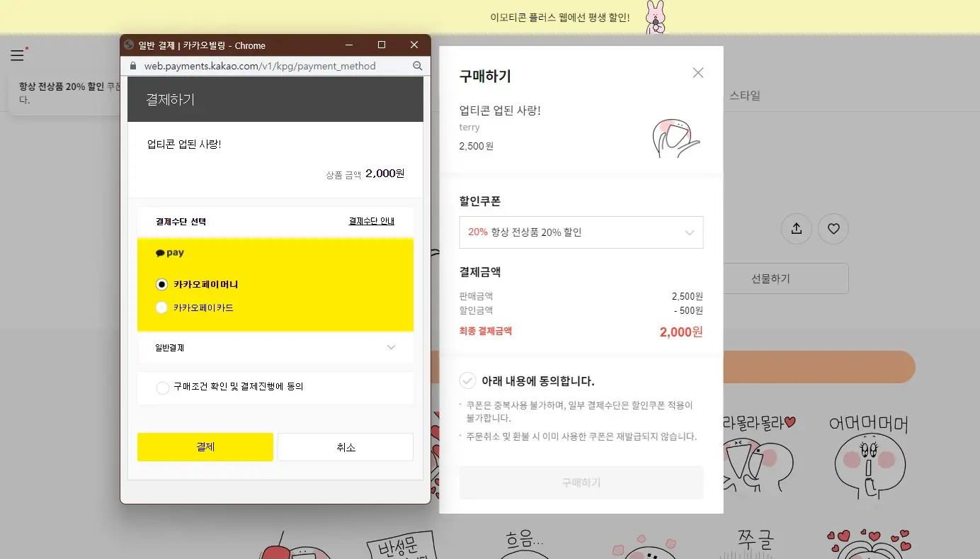The height and width of the screenshot is (559, 980).
Task: Open the hamburger navigation menu
Action: point(16,55)
